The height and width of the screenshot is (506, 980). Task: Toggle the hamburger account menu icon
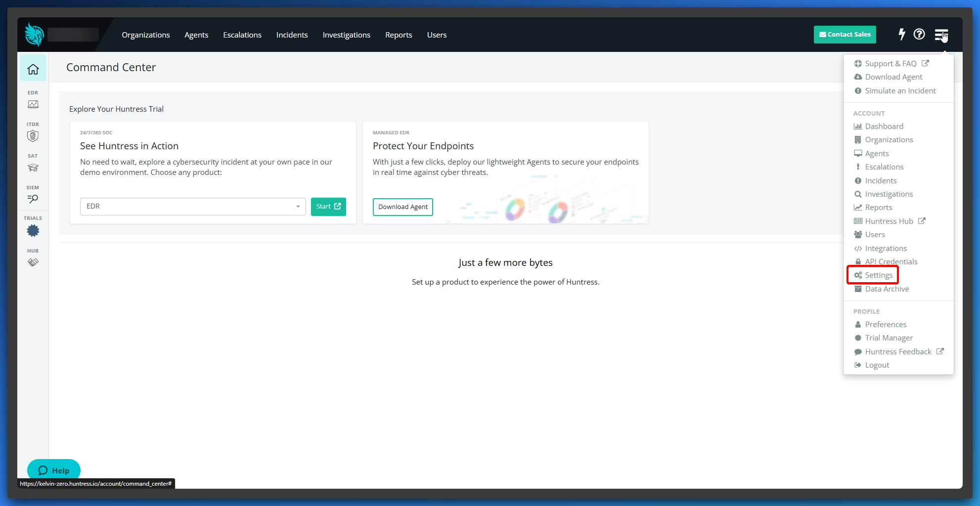pyautogui.click(x=941, y=35)
